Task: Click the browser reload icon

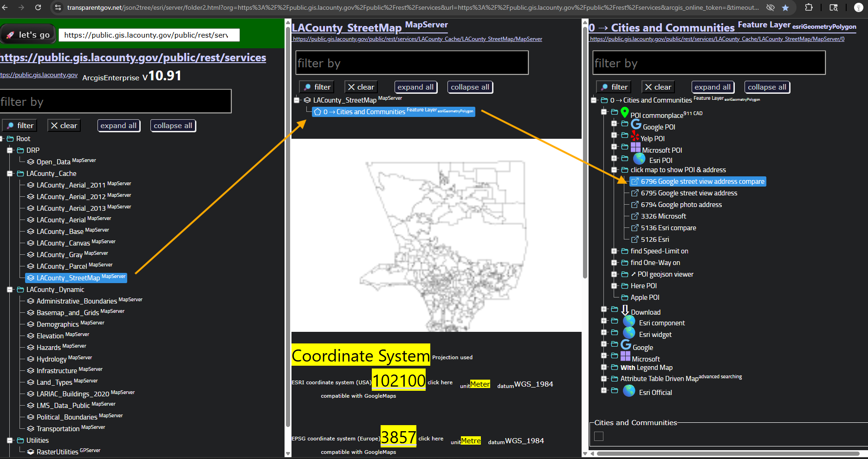Action: 38,7
